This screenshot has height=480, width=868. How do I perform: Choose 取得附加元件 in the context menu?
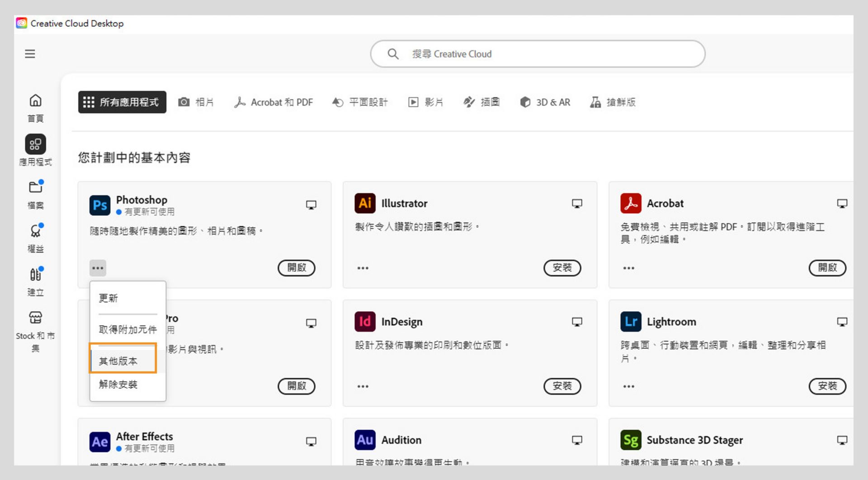(128, 329)
